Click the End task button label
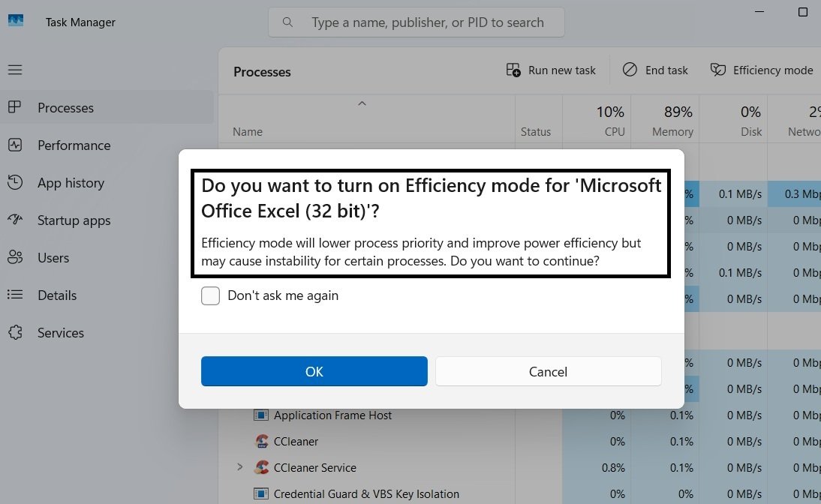 tap(666, 70)
